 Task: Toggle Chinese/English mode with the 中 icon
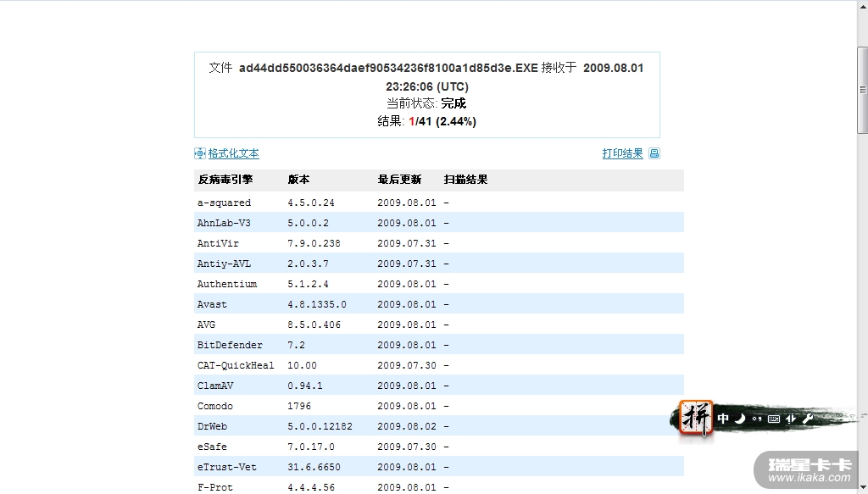(723, 419)
